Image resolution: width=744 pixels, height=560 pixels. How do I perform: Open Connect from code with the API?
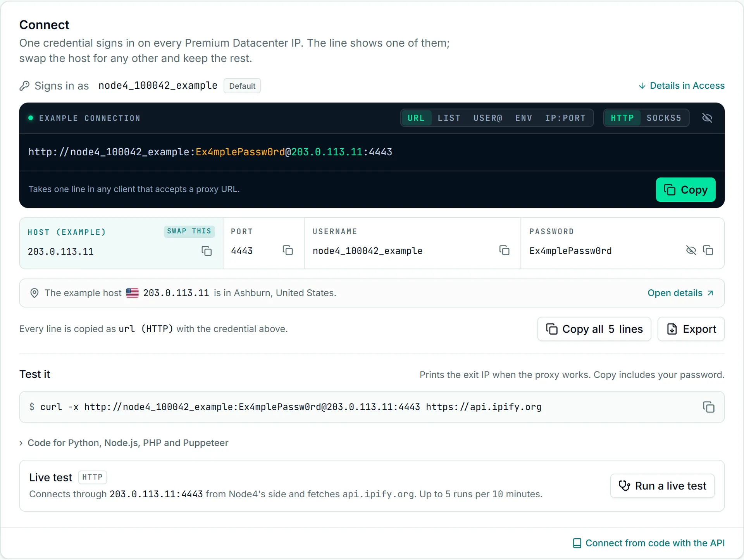pyautogui.click(x=649, y=543)
